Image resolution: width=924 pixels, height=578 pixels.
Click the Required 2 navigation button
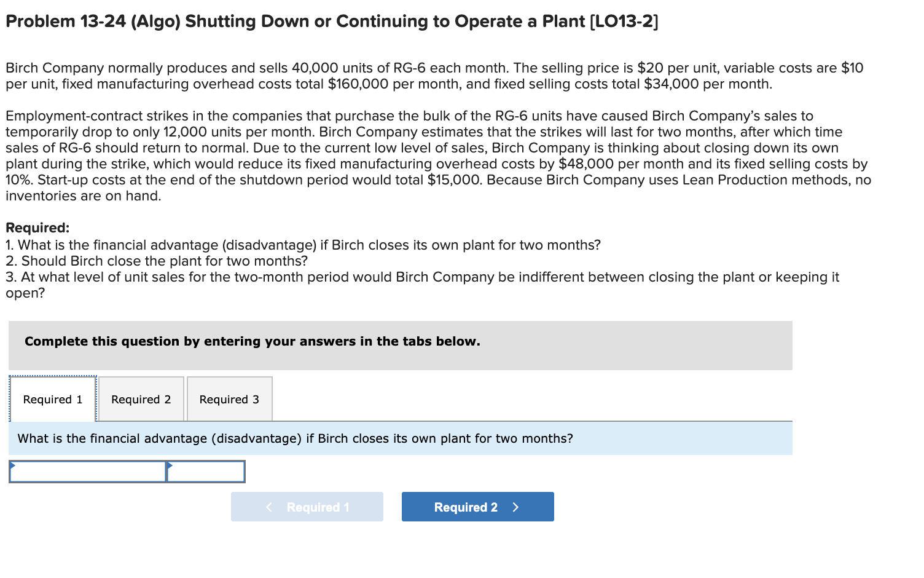point(477,507)
